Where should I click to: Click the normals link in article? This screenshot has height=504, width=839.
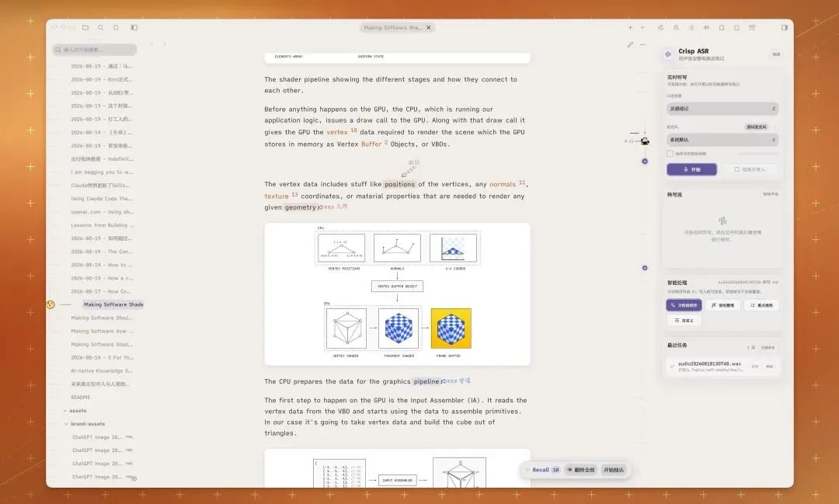[503, 184]
